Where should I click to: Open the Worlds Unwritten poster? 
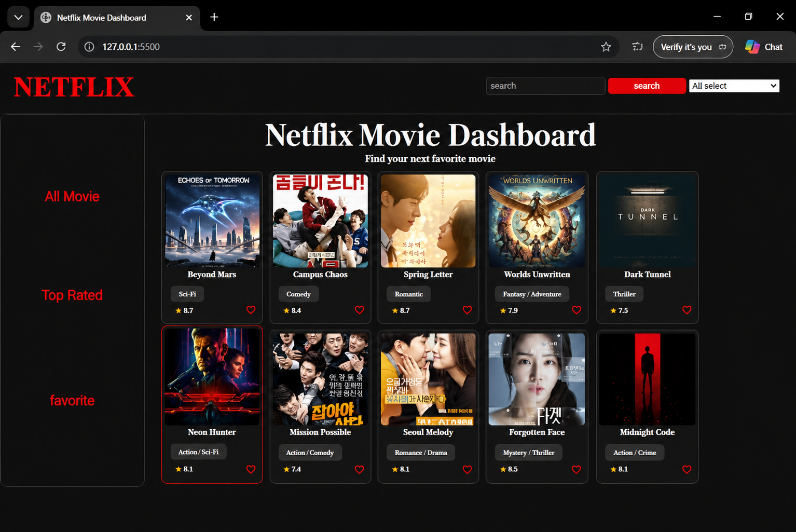[537, 221]
